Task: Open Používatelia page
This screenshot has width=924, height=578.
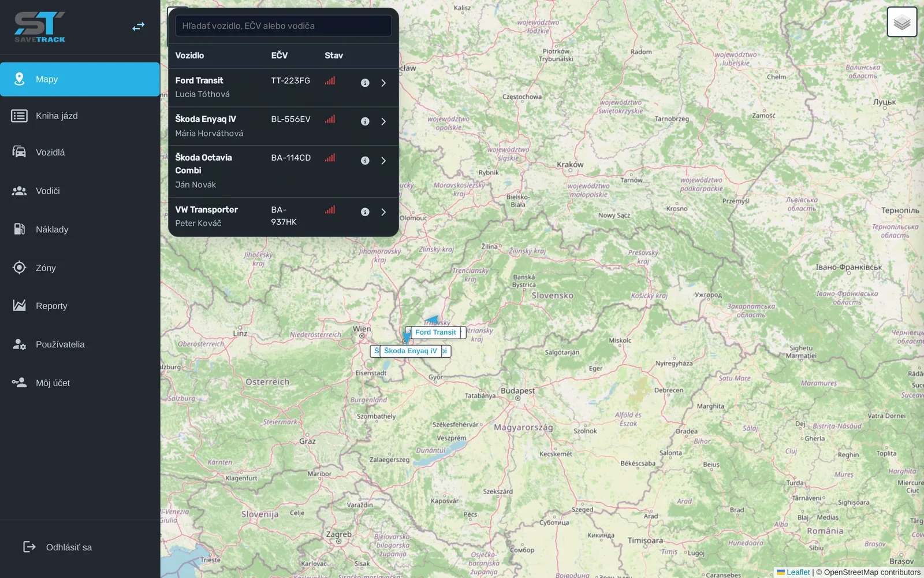Action: 80,344
